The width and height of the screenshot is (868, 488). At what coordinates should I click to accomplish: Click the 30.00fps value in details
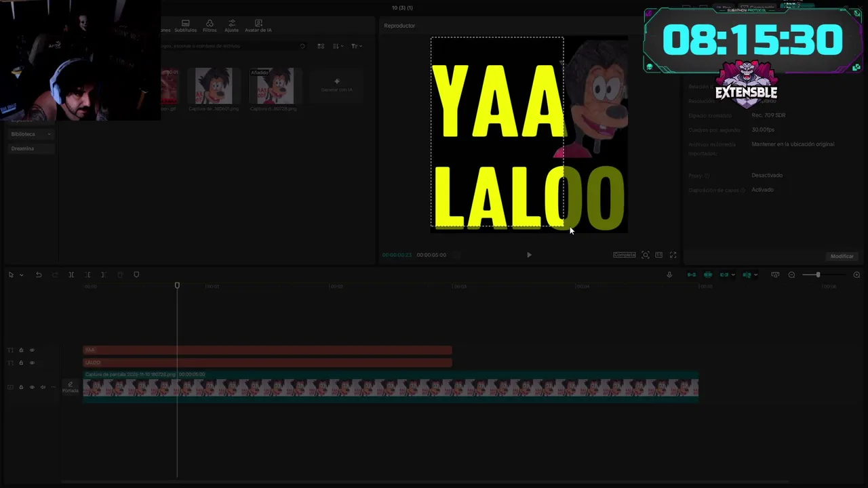pos(763,129)
